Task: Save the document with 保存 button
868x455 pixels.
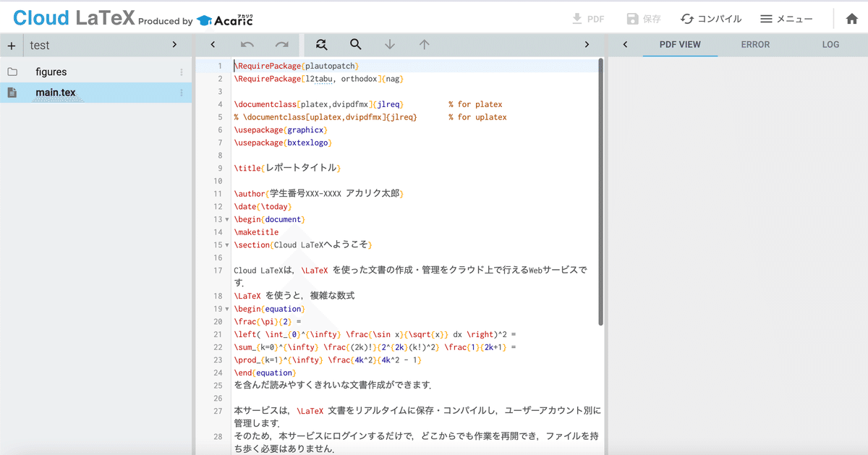Action: tap(644, 19)
